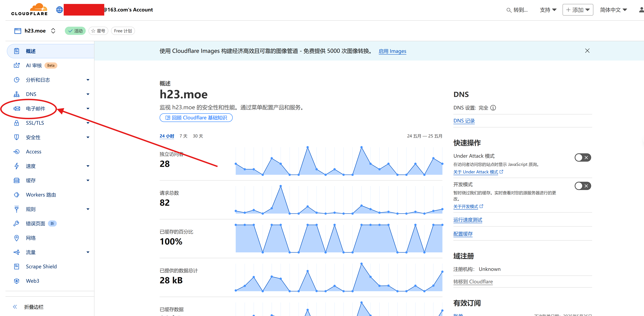Expand the Email section arrow
644x316 pixels.
88,109
